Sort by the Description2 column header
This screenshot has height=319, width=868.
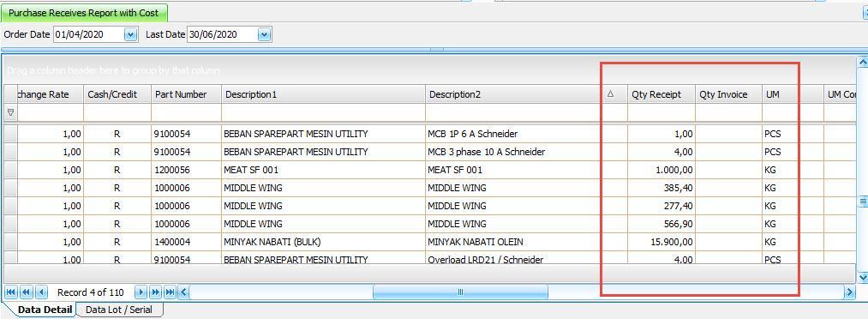tap(514, 94)
